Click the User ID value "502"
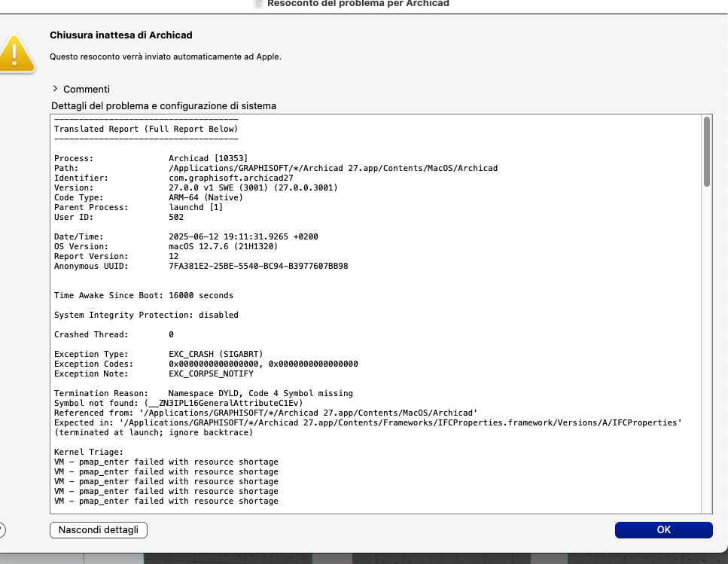 (x=176, y=217)
